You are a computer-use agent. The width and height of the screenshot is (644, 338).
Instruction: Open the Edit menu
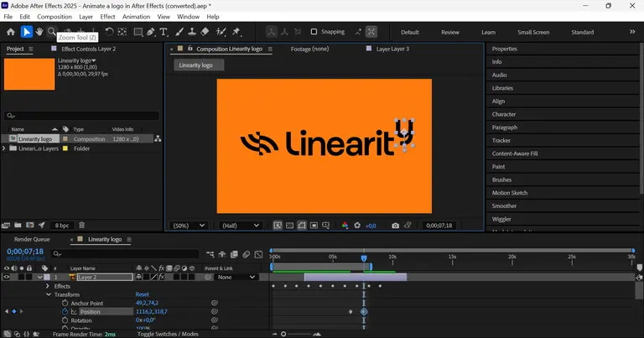(x=24, y=17)
